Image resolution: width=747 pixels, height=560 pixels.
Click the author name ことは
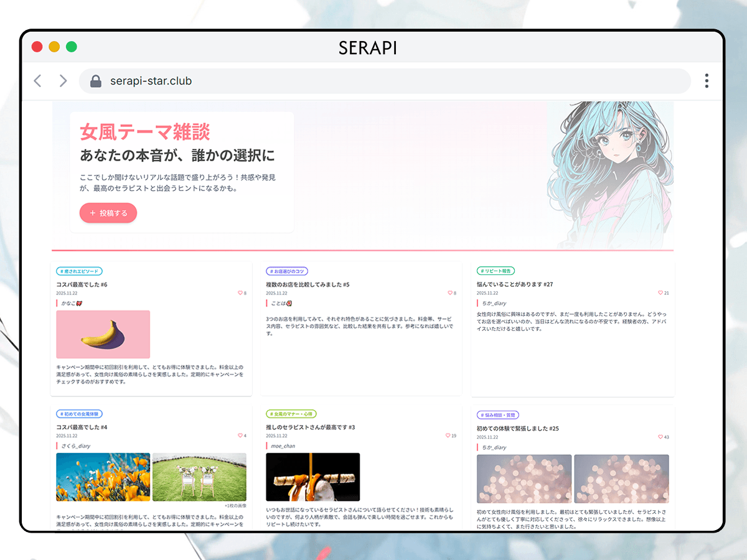click(x=278, y=303)
